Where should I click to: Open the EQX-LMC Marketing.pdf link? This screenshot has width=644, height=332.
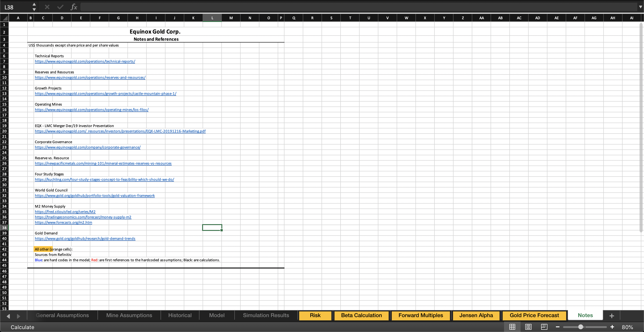click(120, 131)
